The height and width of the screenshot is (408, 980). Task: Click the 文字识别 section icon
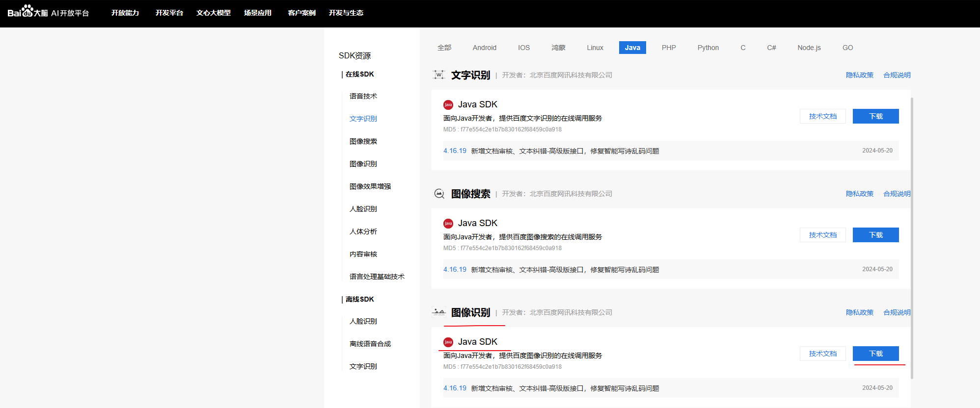(x=439, y=75)
